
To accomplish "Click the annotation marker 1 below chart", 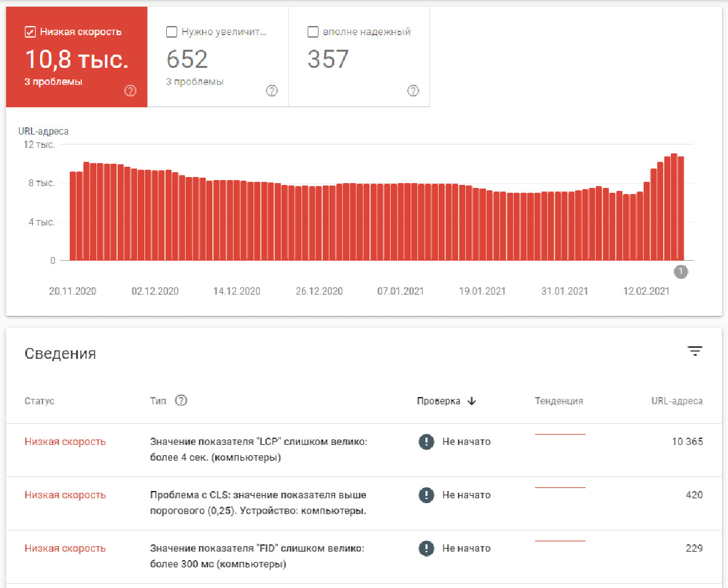I will coord(681,272).
